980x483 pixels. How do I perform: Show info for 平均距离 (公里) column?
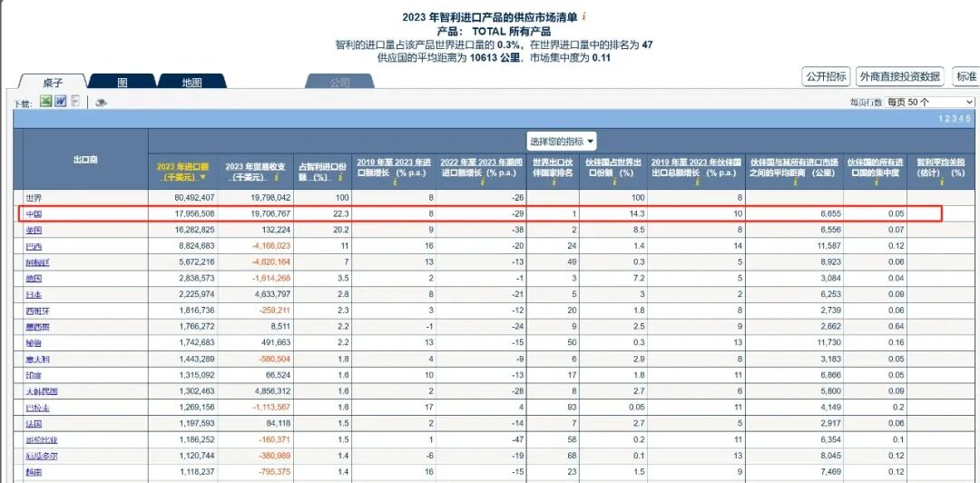[x=795, y=182]
